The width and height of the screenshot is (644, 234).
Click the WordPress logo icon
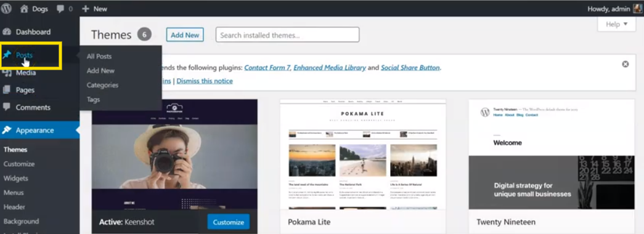(7, 8)
